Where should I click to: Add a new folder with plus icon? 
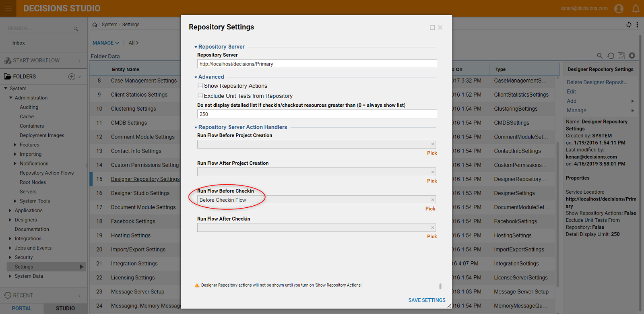[72, 76]
